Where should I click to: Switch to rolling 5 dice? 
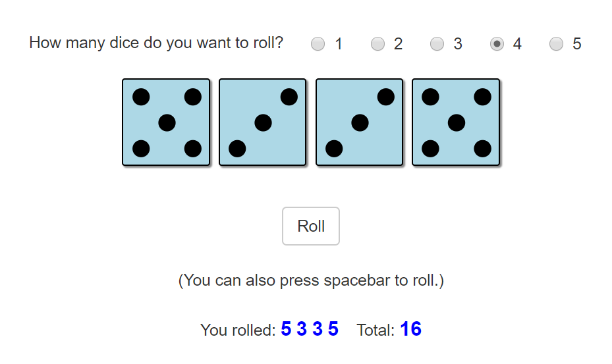click(556, 43)
